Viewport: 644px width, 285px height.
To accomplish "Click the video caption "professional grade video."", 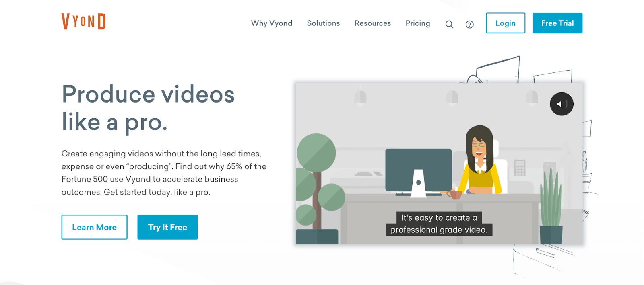I will click(439, 230).
